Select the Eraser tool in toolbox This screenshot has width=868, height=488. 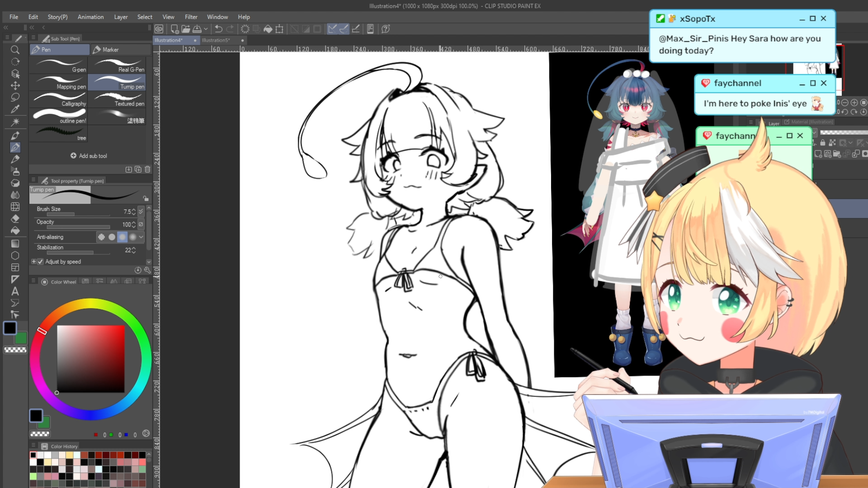[x=15, y=219]
